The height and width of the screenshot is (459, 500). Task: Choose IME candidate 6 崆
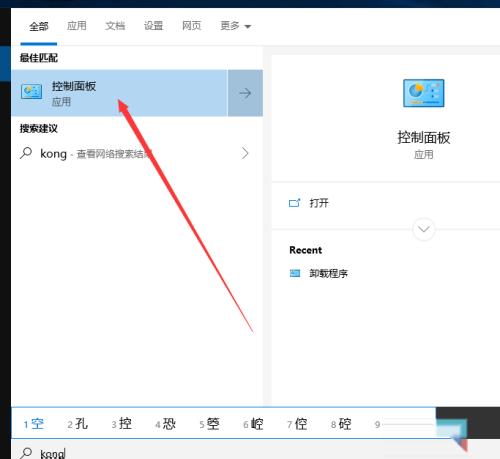click(253, 424)
